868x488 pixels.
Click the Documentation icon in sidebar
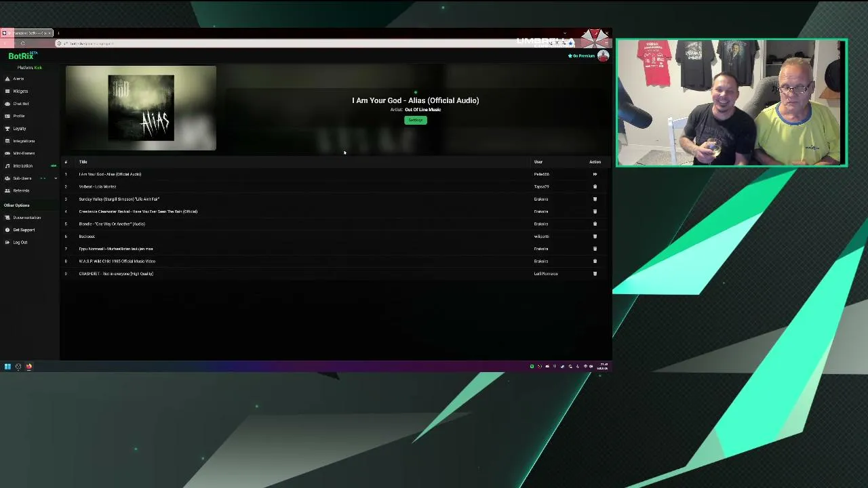pos(7,218)
